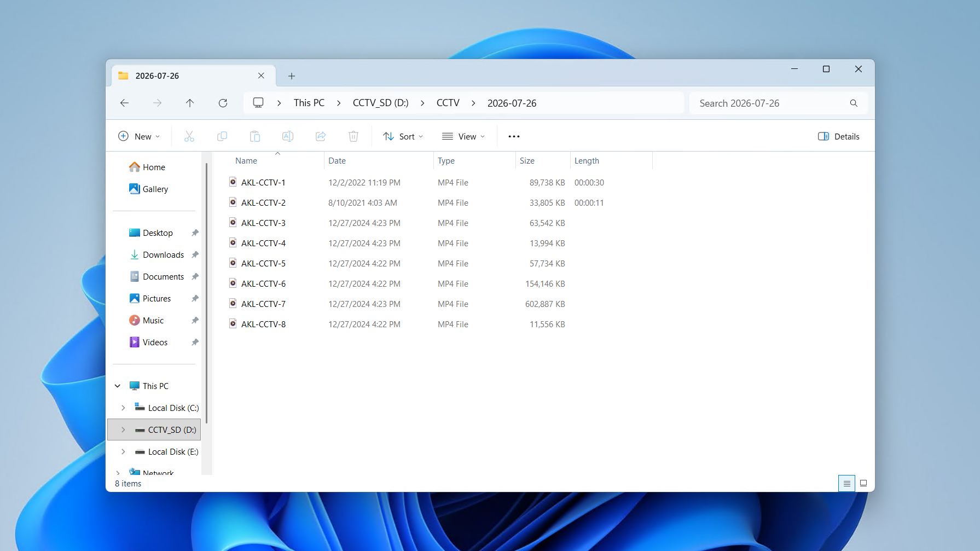Sort files by Size column header

pos(527,161)
